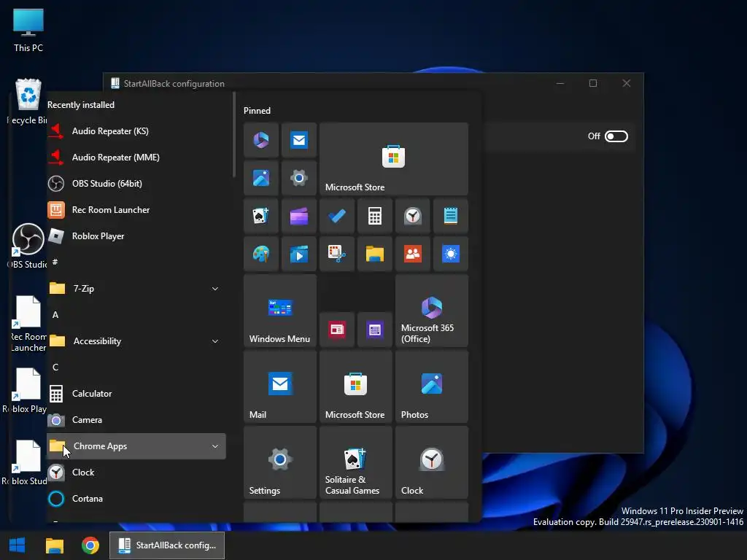Click the small Solitaire cards pinned tile
This screenshot has width=747, height=560.
click(261, 216)
